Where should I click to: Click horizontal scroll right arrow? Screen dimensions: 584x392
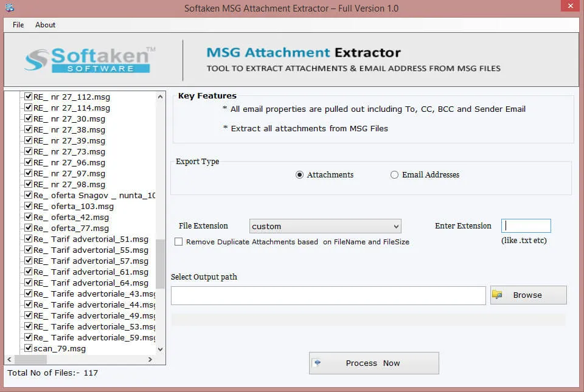150,359
